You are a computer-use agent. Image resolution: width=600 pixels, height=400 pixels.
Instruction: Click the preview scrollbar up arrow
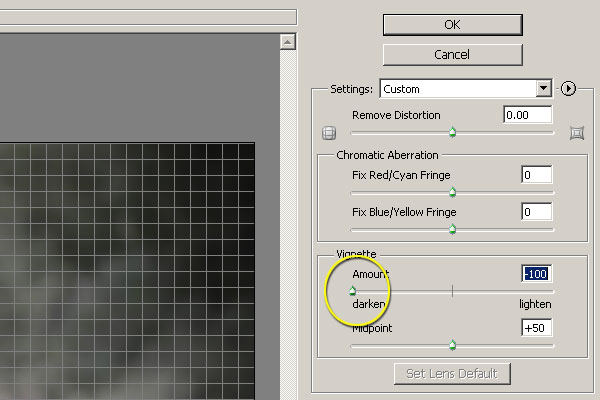point(288,42)
